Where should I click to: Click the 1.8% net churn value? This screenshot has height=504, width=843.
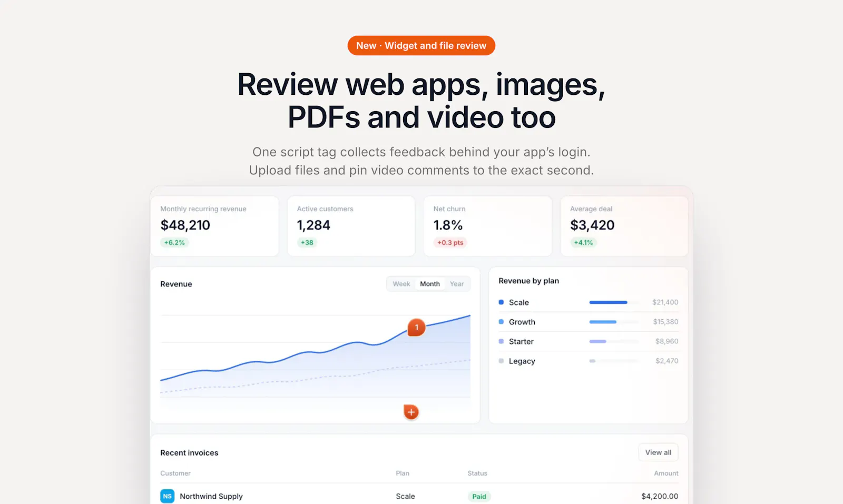(448, 225)
